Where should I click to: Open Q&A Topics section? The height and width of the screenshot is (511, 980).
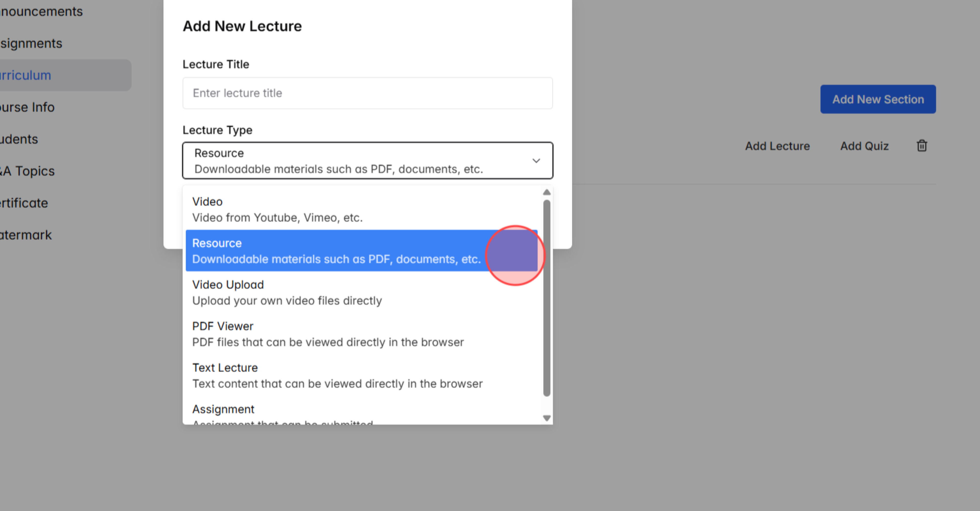(x=27, y=171)
